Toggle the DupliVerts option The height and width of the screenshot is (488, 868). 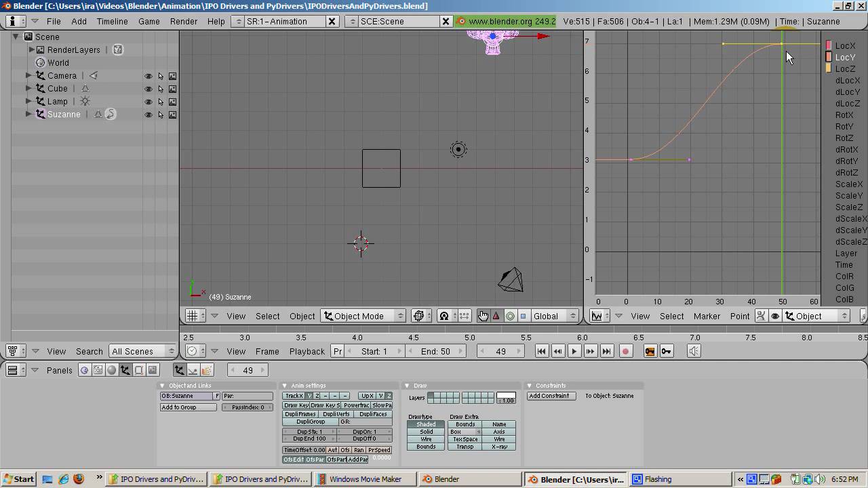[x=336, y=414]
